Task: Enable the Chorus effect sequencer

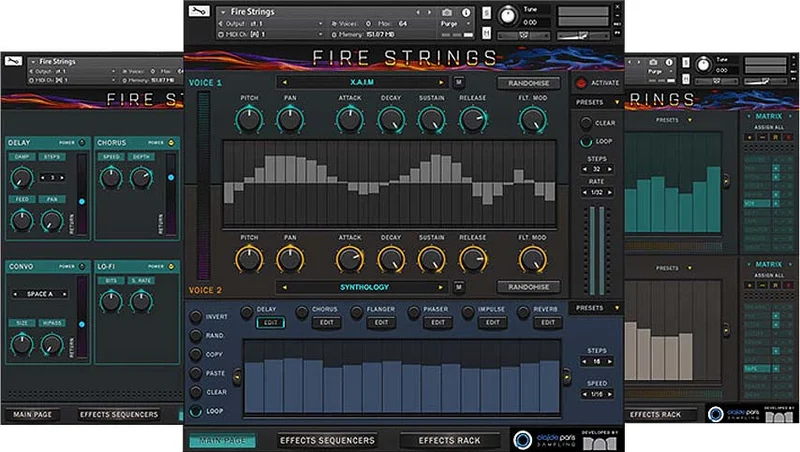Action: click(302, 312)
